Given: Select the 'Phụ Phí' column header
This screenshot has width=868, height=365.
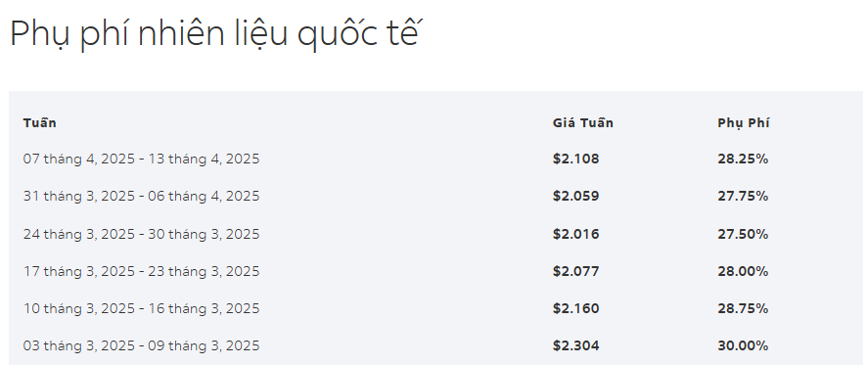Looking at the screenshot, I should coord(744,123).
